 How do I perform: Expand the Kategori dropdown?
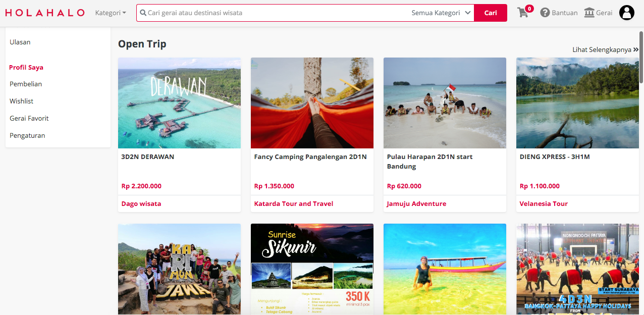[111, 13]
